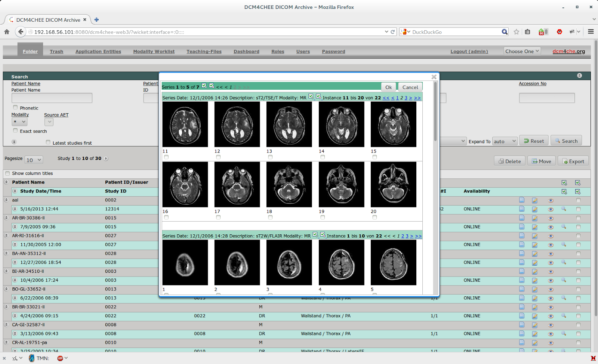
Task: Click Logout (admin) link
Action: tap(469, 52)
